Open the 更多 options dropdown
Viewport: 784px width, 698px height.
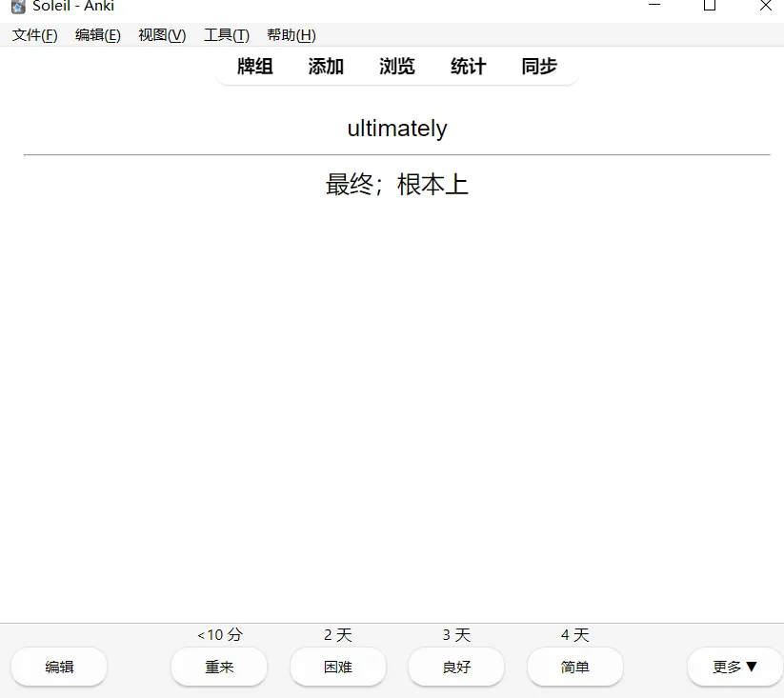pos(733,667)
